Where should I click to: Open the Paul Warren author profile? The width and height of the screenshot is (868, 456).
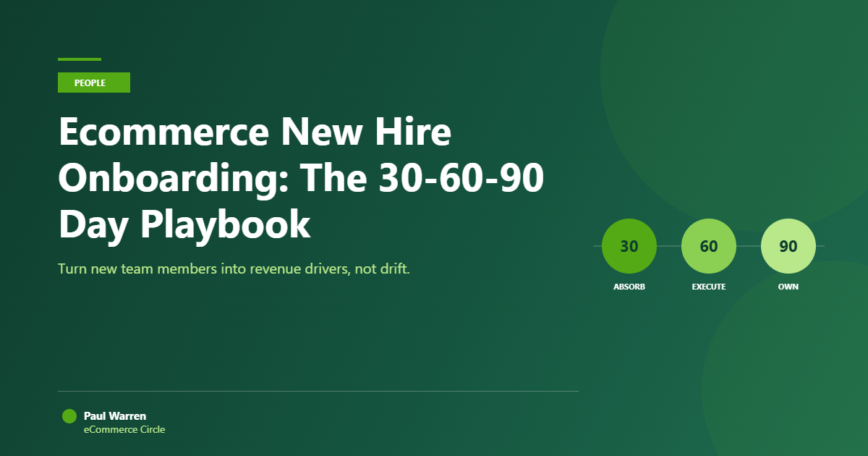click(114, 415)
